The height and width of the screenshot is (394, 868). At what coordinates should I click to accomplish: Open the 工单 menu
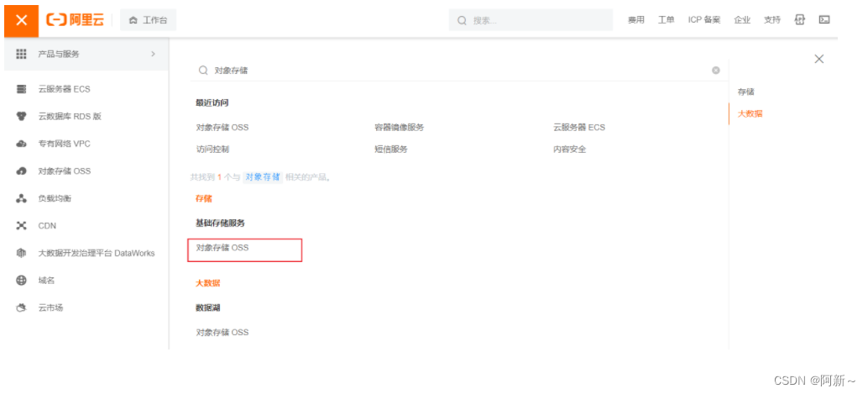click(x=666, y=20)
